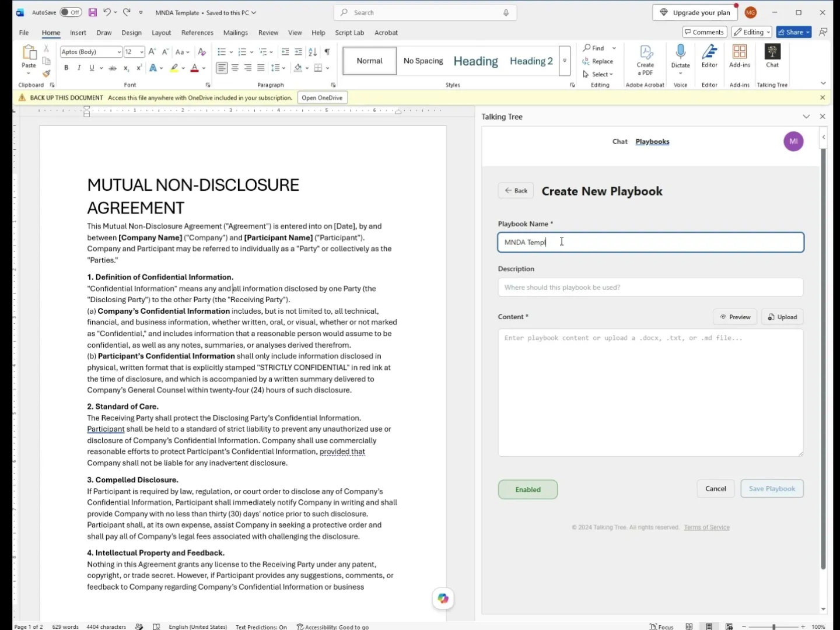
Task: Align text right
Action: (248, 68)
